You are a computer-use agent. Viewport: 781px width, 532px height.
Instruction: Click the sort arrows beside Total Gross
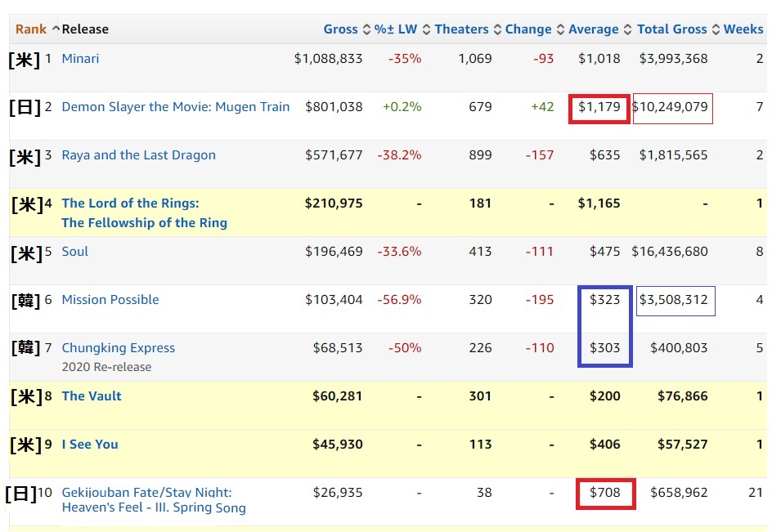716,29
